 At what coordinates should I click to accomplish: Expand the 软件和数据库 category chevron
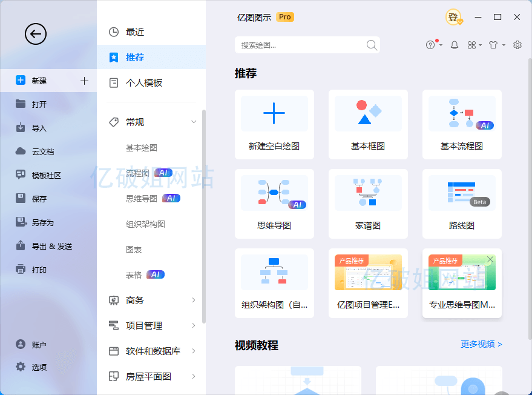[x=194, y=351]
